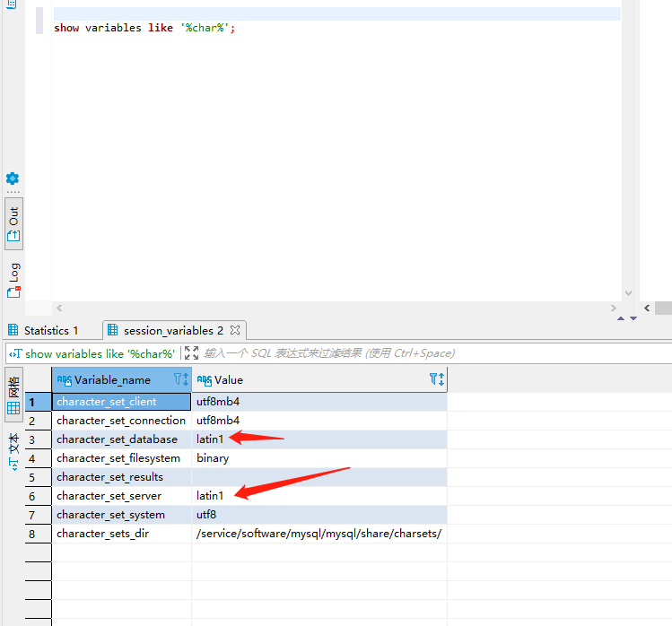Click the Variable_name column header
672x626 pixels.
(x=121, y=379)
